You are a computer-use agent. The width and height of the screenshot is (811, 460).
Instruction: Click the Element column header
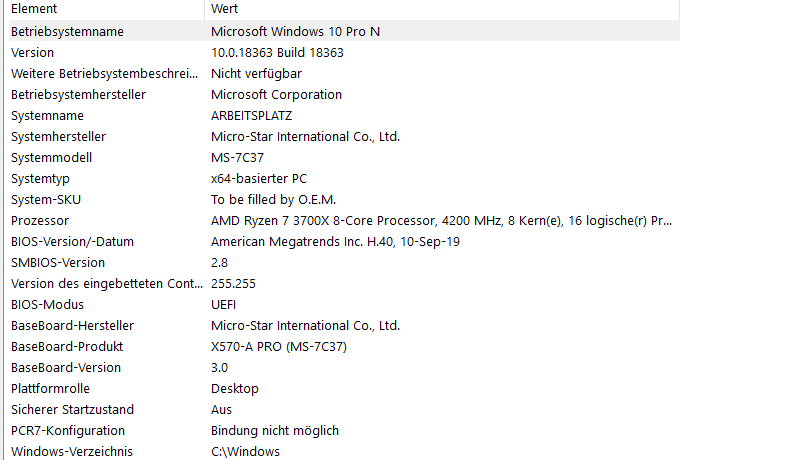[x=107, y=9]
